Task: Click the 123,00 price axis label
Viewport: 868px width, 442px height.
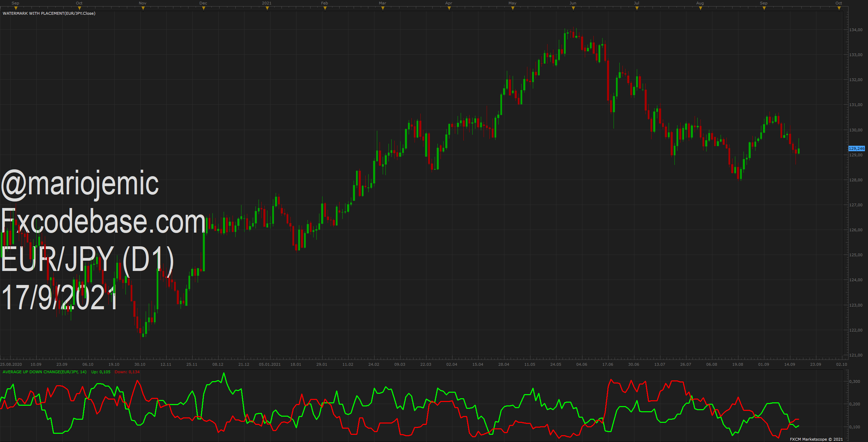Action: pos(856,305)
